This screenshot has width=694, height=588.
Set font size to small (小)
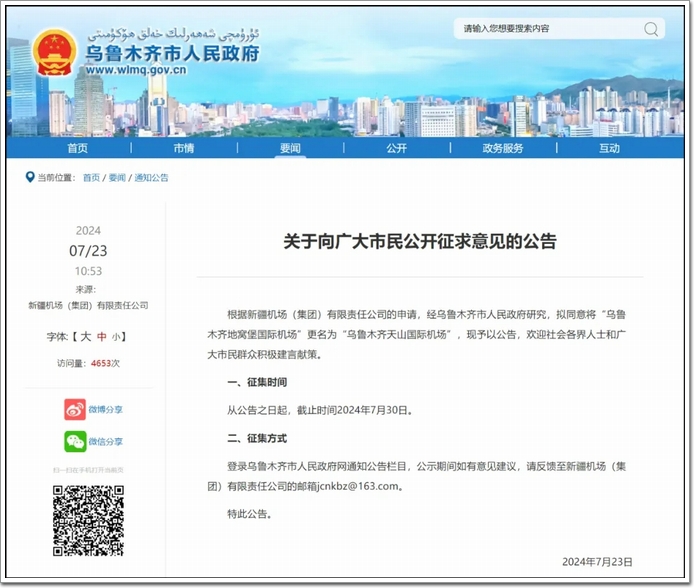tap(116, 336)
